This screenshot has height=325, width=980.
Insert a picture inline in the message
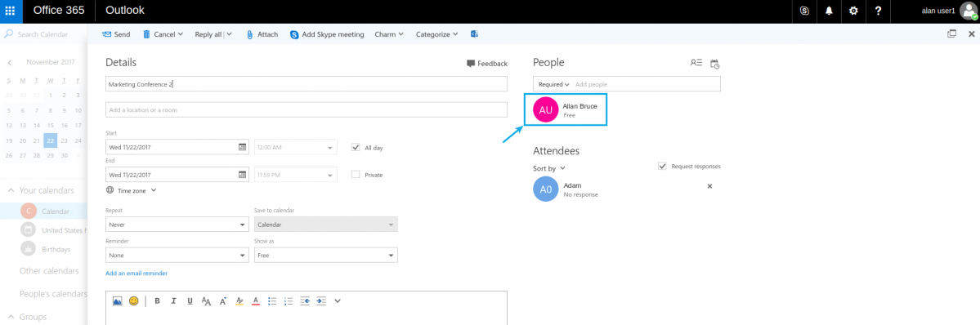point(118,301)
